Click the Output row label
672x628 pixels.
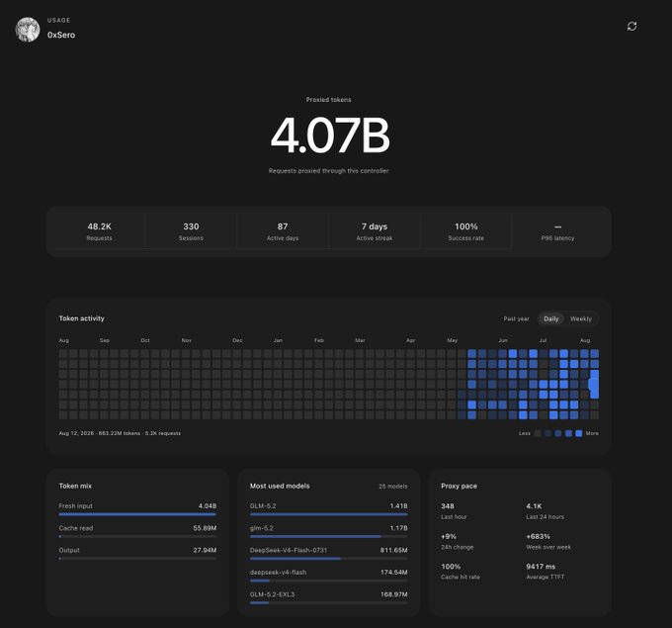point(69,550)
